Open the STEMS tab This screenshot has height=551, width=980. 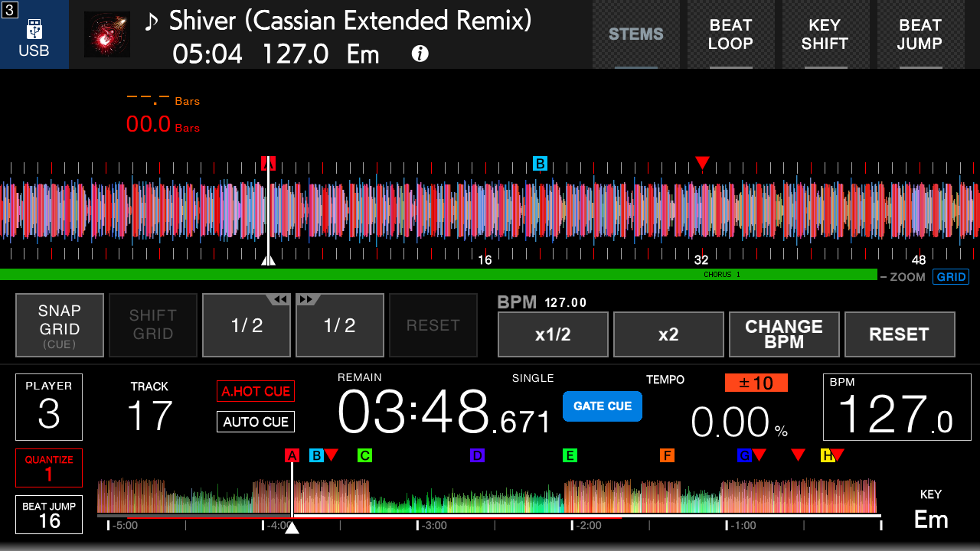click(x=636, y=34)
